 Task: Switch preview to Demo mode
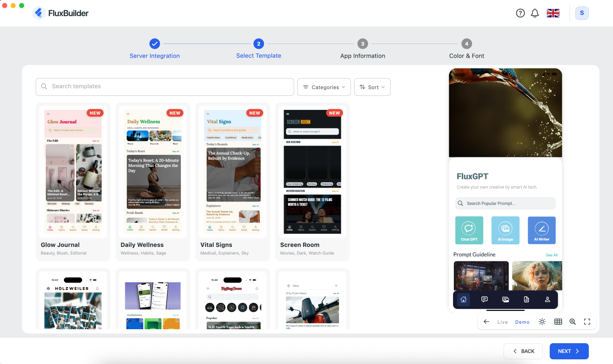(523, 322)
